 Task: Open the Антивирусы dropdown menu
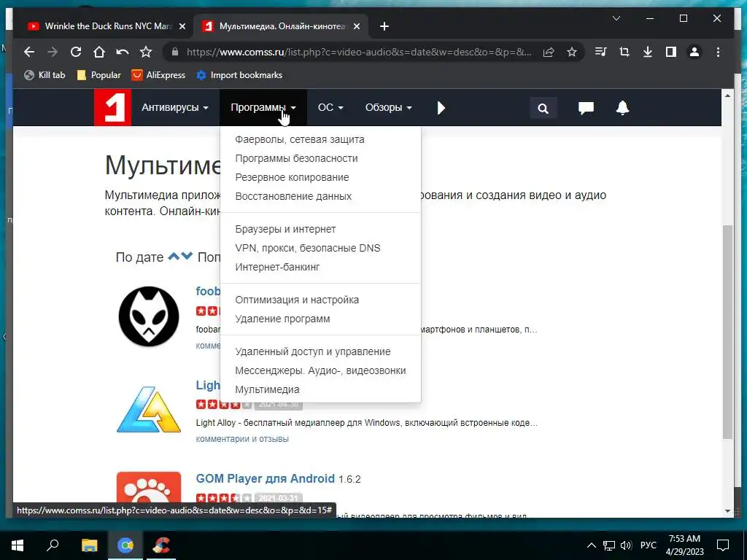click(x=175, y=108)
